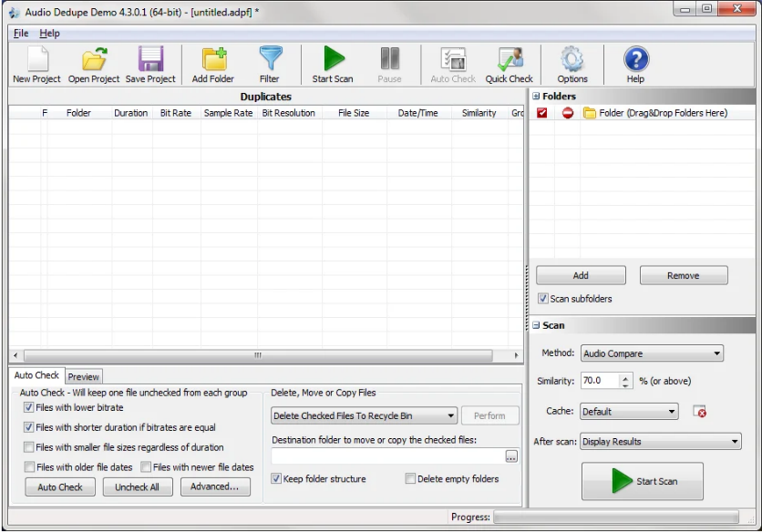762x532 pixels.
Task: Click the app icon in the title bar
Action: pos(14,12)
